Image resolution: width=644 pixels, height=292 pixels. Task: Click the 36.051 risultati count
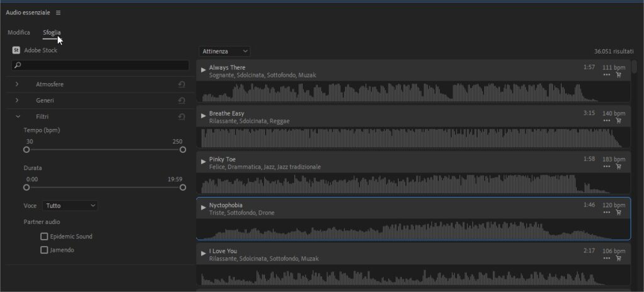click(x=614, y=52)
